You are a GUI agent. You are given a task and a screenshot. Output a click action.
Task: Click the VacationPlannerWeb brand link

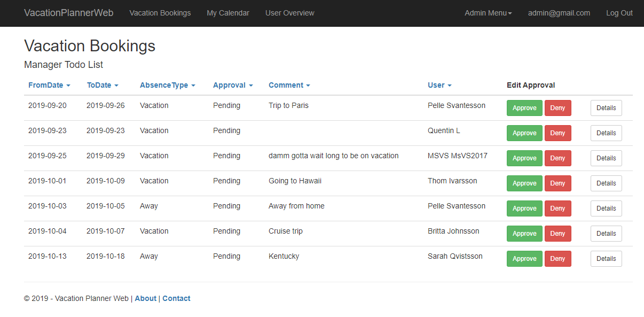click(68, 13)
